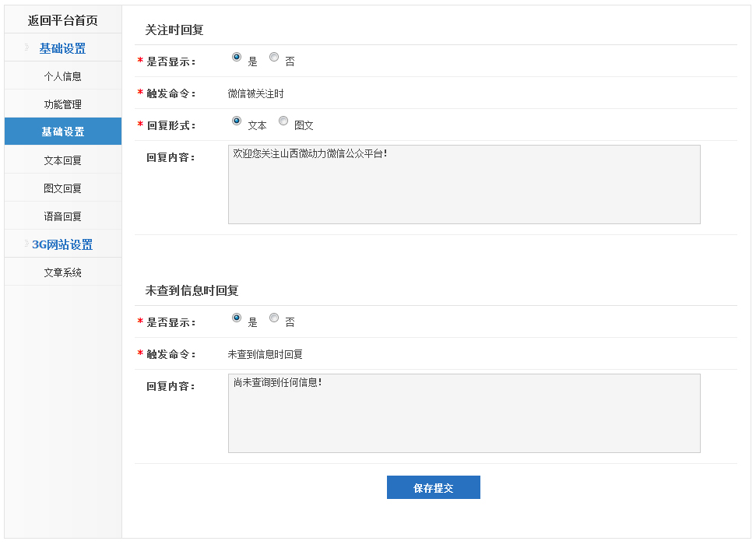Select the highlighted 基础设置 sidebar item
The image size is (756, 548).
[x=62, y=132]
